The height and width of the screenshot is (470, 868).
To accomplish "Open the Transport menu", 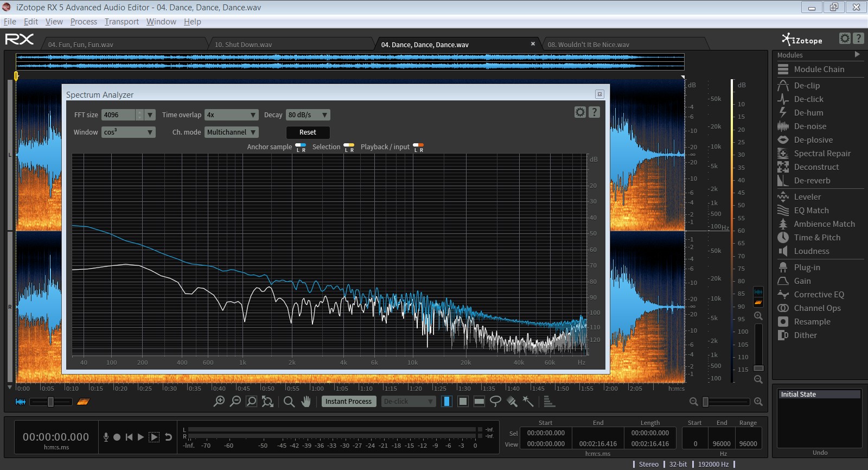I will coord(122,22).
